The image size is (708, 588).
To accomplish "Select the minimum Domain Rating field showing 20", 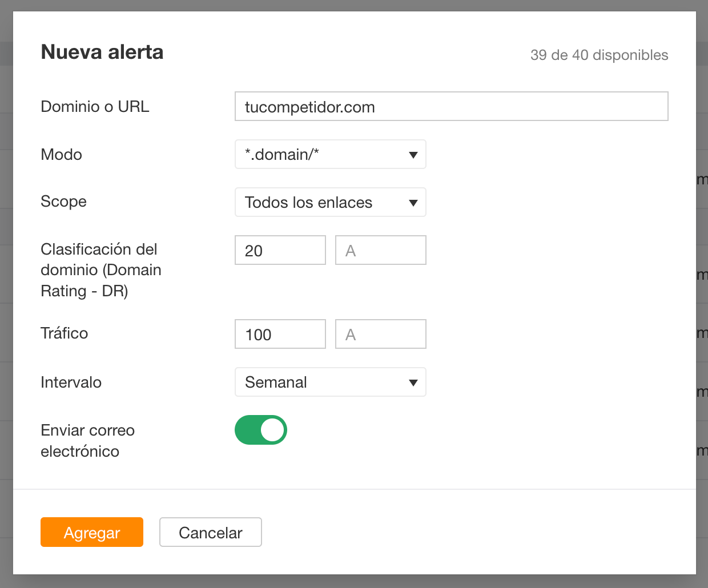I will pos(280,250).
